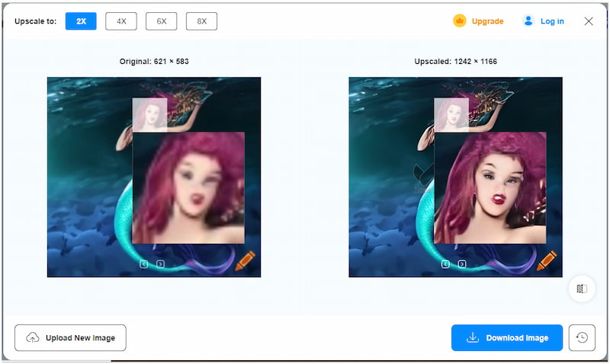This screenshot has width=610, height=364.
Task: Click orange crayon icon in original image
Action: [x=245, y=260]
